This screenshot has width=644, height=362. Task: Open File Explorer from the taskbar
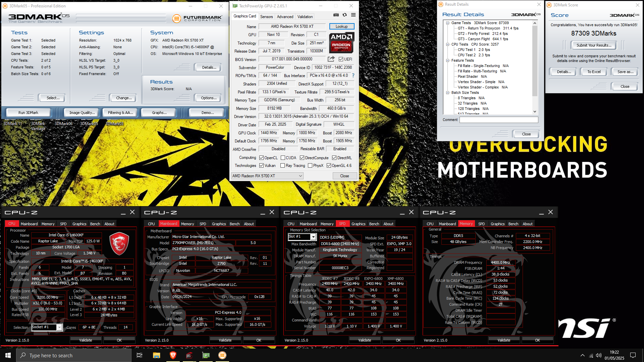(156, 355)
